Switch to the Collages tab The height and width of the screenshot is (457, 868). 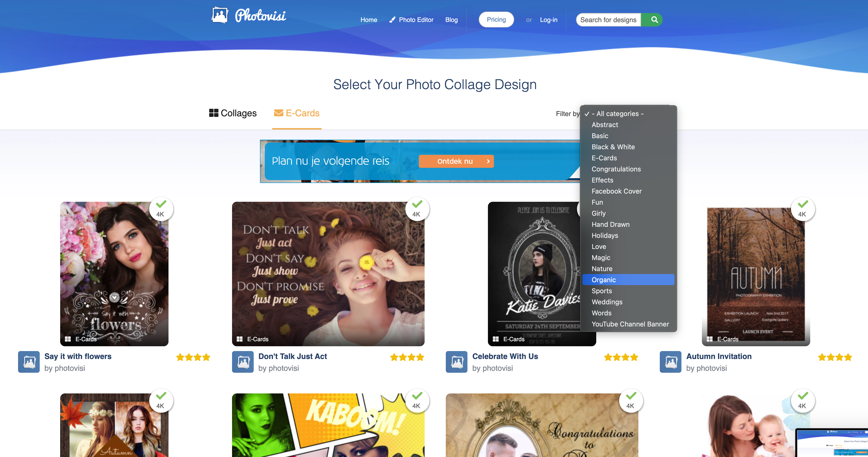point(233,113)
